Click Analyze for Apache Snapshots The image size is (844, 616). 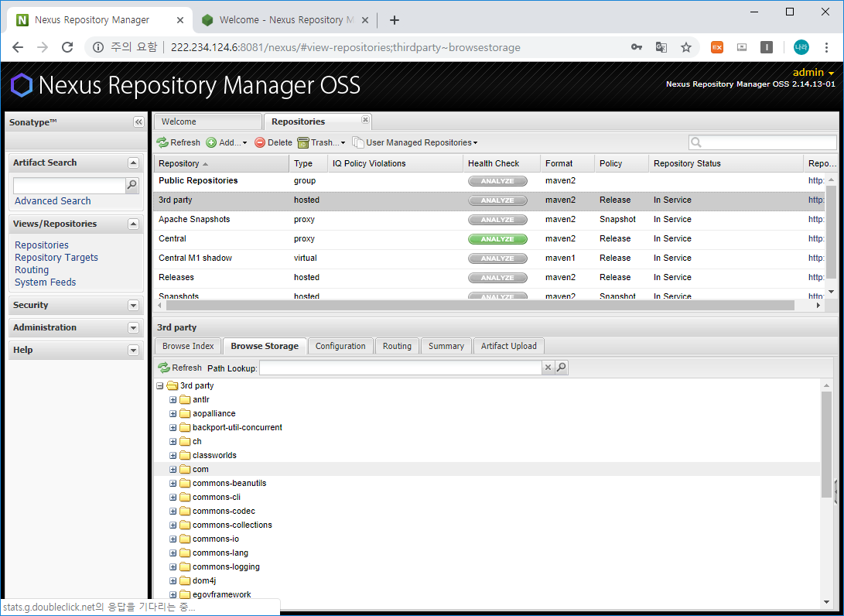point(497,220)
